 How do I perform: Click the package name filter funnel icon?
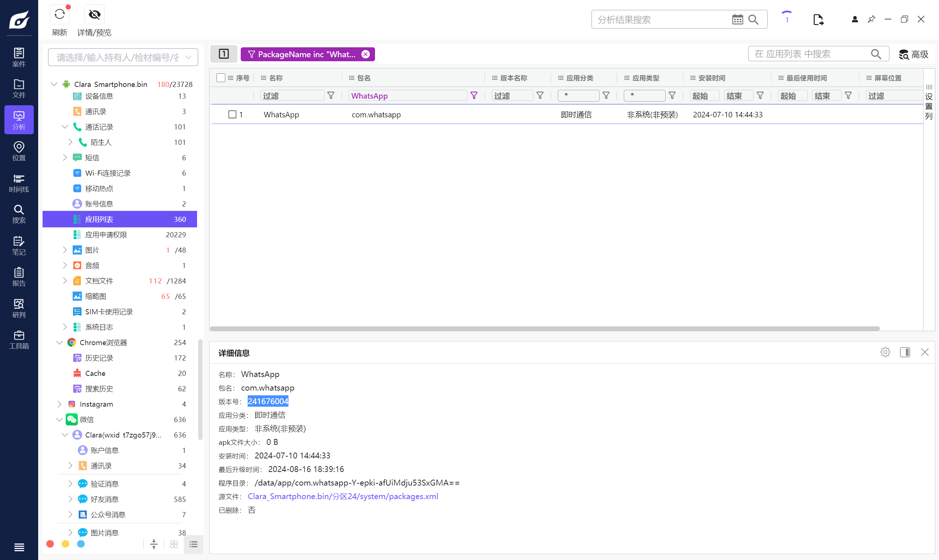474,96
